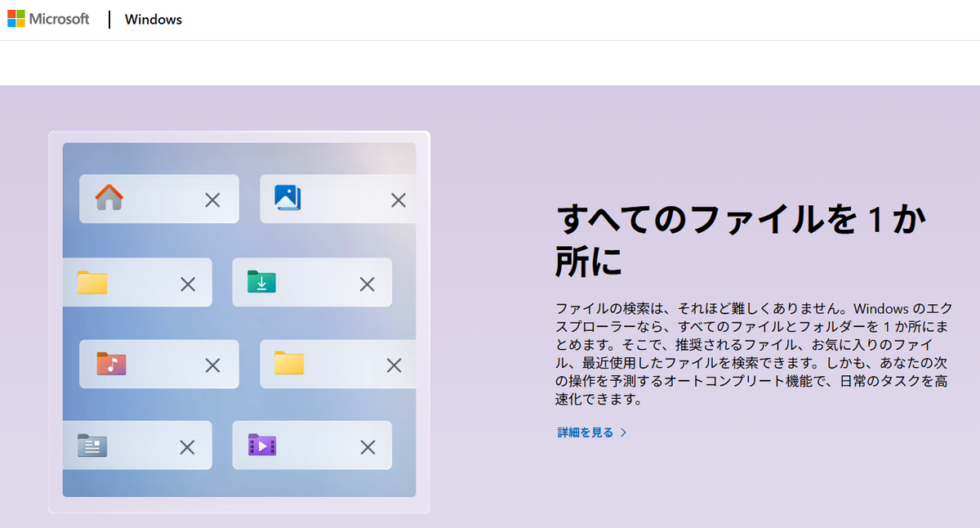Close the Pictures tab with its X
The height and width of the screenshot is (528, 980).
click(399, 199)
